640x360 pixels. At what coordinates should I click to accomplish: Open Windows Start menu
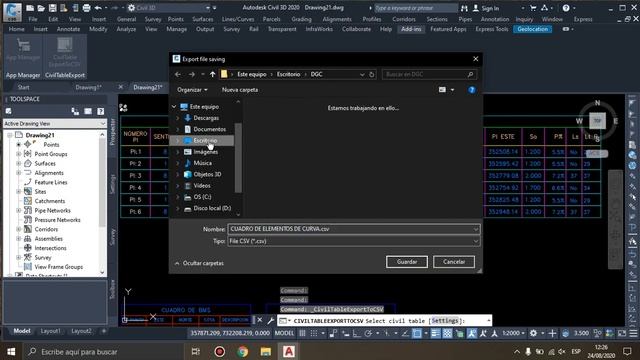pyautogui.click(x=11, y=351)
